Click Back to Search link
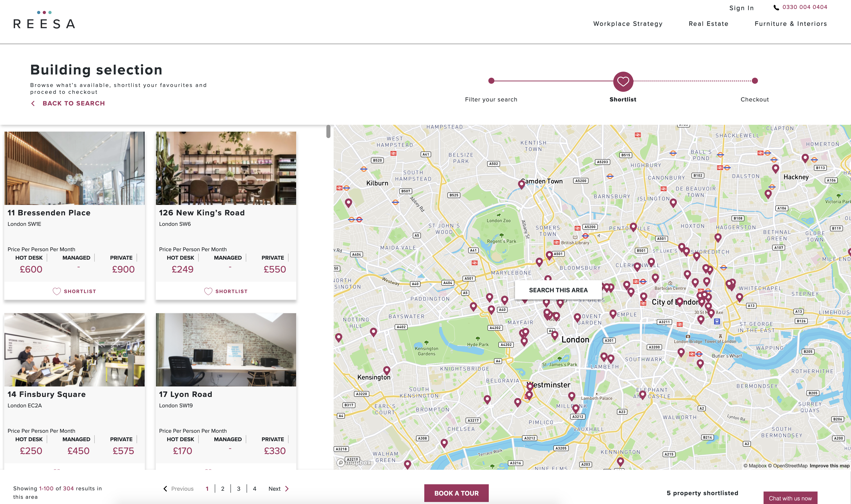851x504 pixels. [74, 103]
